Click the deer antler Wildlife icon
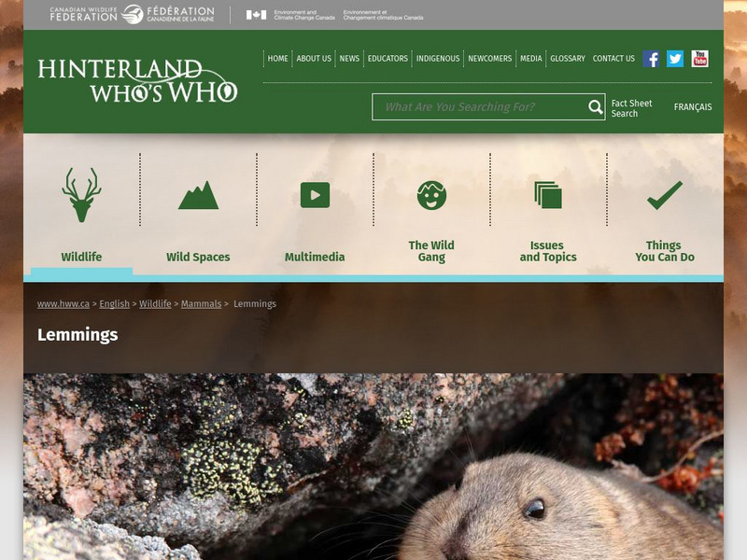This screenshot has height=560, width=747. pyautogui.click(x=81, y=195)
